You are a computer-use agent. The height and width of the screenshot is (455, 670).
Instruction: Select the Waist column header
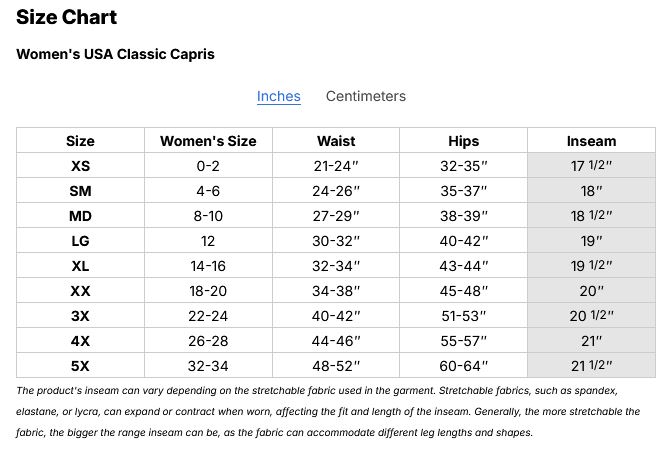(x=336, y=141)
